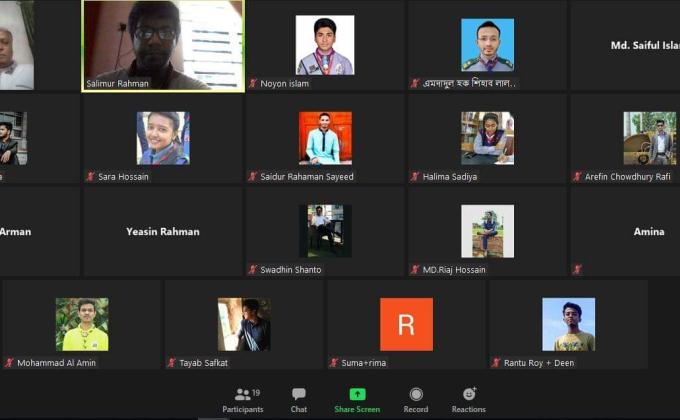Click muted mic icon beside Rantu Roy + Deen
Screen dimensions: 680x420
click(x=496, y=363)
